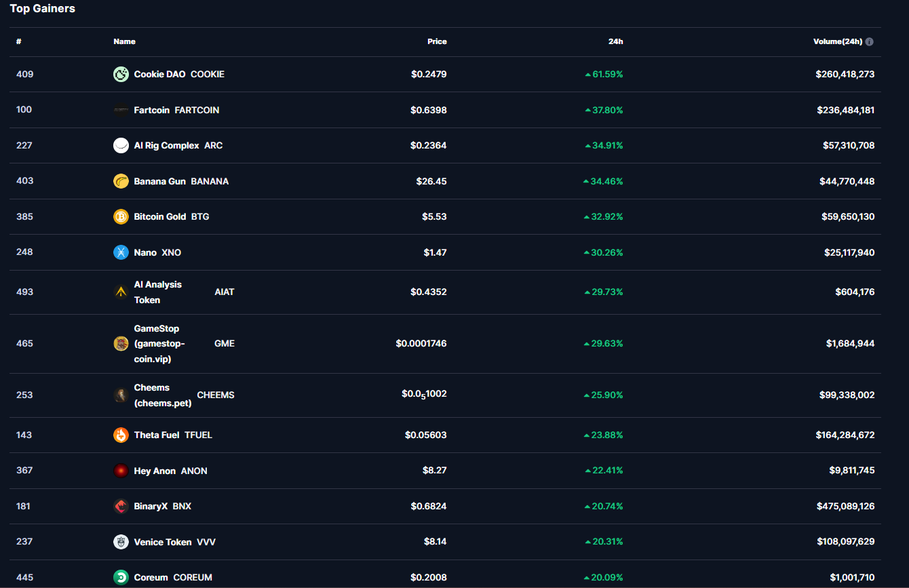The height and width of the screenshot is (588, 909).
Task: Click the TFUEL ticker symbol
Action: point(199,435)
